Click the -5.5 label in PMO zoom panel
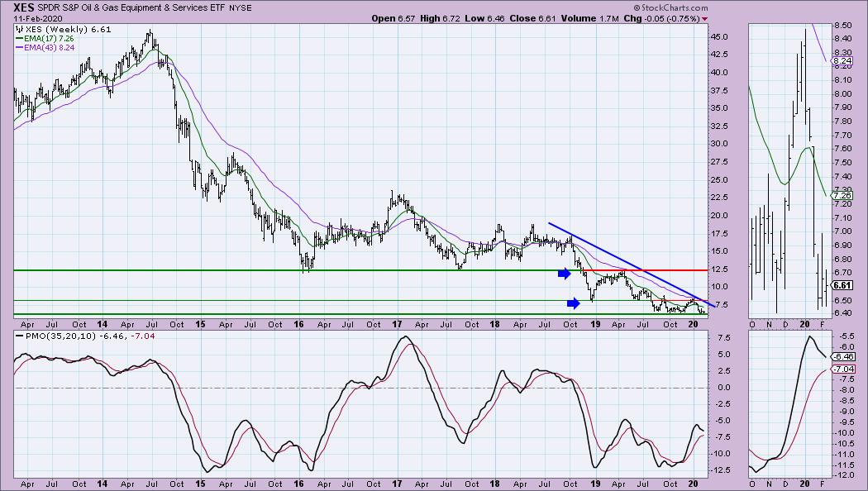The height and width of the screenshot is (491, 868). 846,336
